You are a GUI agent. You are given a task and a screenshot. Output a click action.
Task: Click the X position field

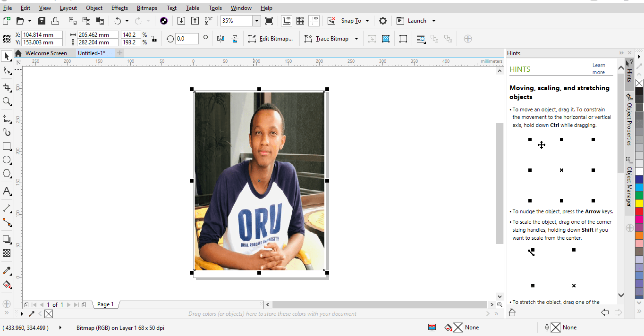[42, 35]
